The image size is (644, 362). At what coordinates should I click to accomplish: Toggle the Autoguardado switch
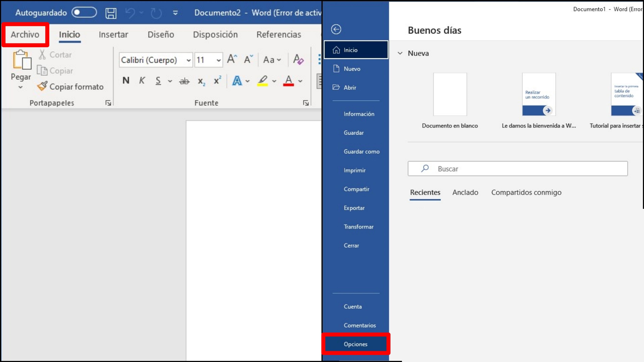pos(84,13)
